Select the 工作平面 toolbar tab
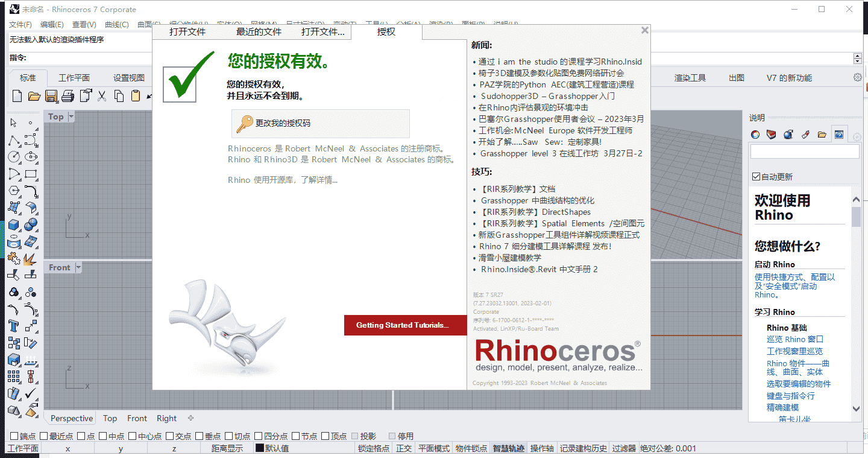 point(74,78)
